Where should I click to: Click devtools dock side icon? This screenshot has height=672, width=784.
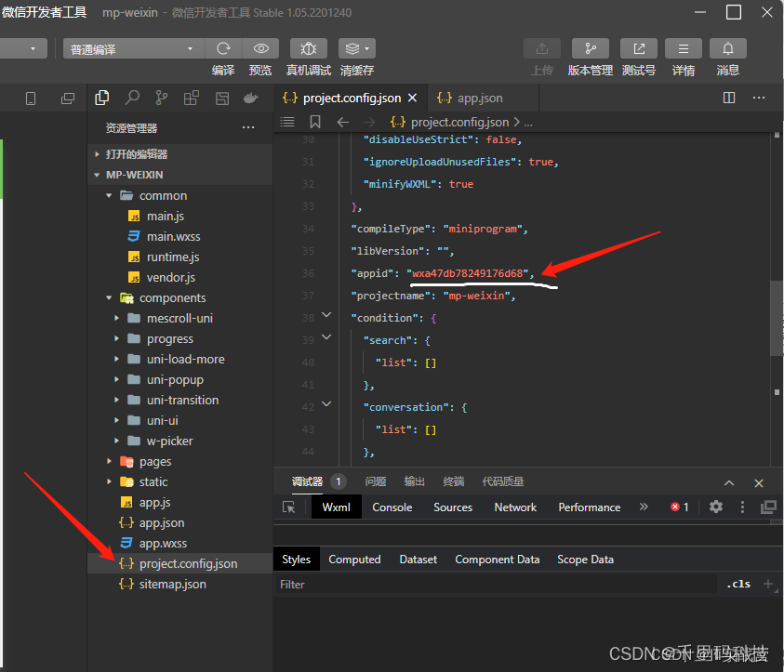click(768, 507)
